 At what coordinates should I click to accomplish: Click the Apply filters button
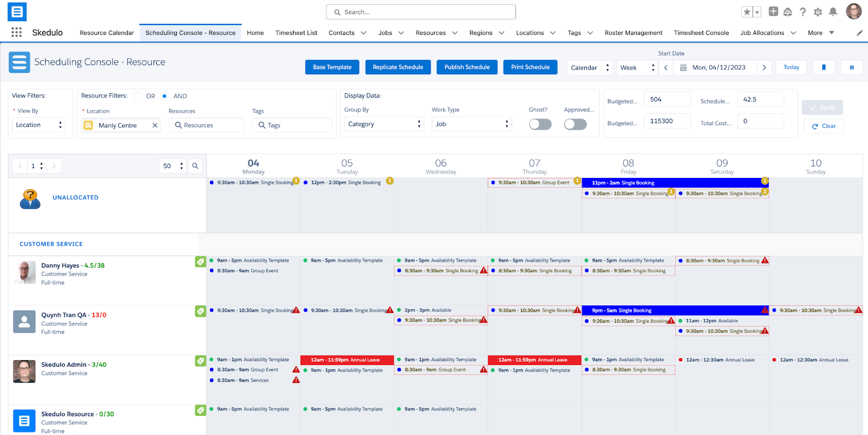coord(822,107)
